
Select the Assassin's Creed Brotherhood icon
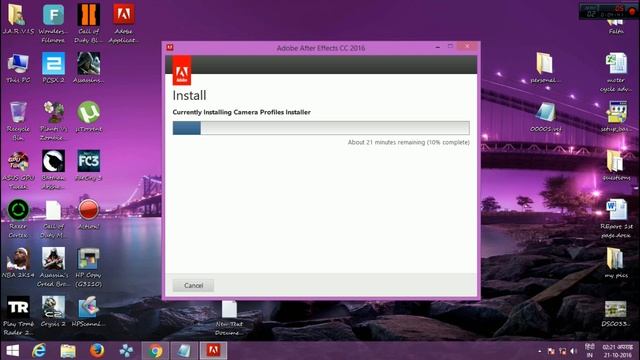pyautogui.click(x=53, y=267)
